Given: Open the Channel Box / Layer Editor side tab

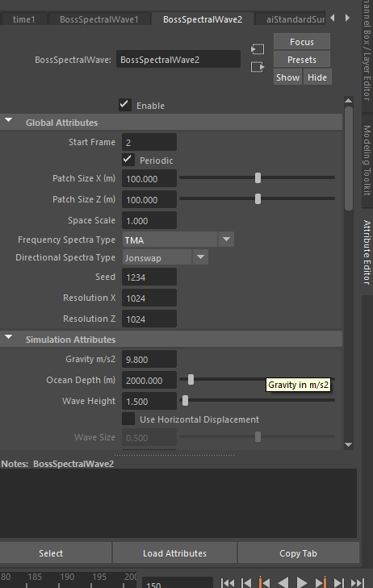Looking at the screenshot, I should click(x=367, y=50).
